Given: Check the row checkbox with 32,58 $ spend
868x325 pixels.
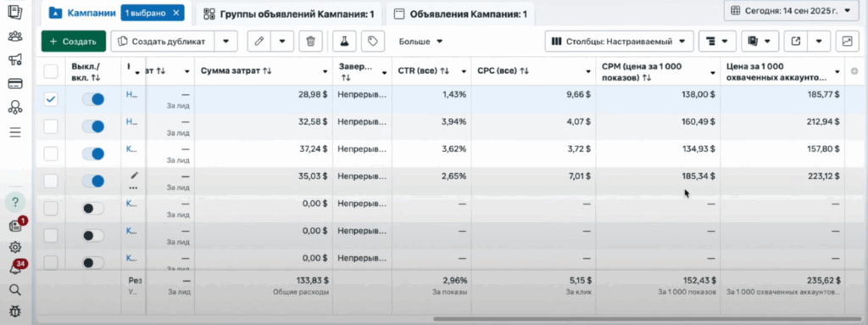Looking at the screenshot, I should click(51, 126).
